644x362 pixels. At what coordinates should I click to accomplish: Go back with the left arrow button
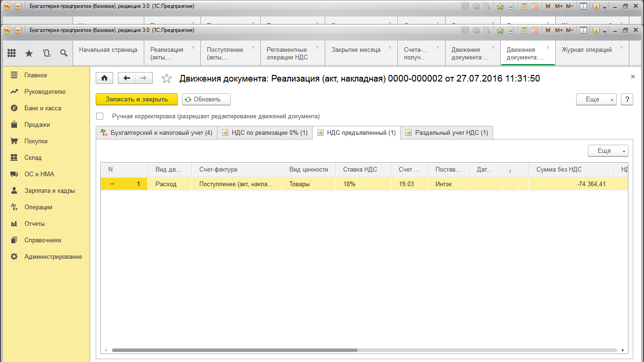(x=126, y=78)
